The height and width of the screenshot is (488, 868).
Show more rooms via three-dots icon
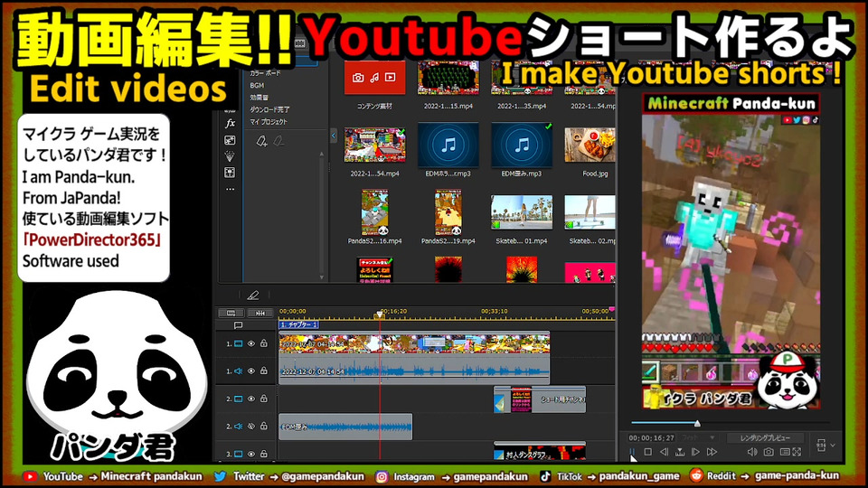tap(231, 189)
